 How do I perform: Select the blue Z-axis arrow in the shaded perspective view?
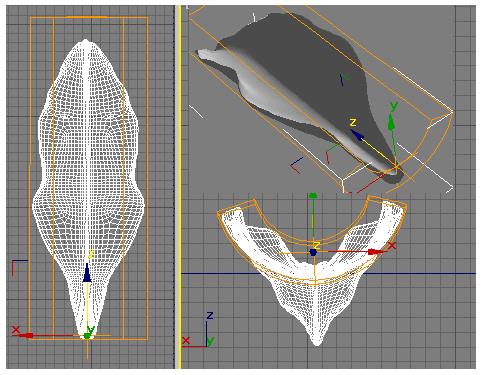358,135
